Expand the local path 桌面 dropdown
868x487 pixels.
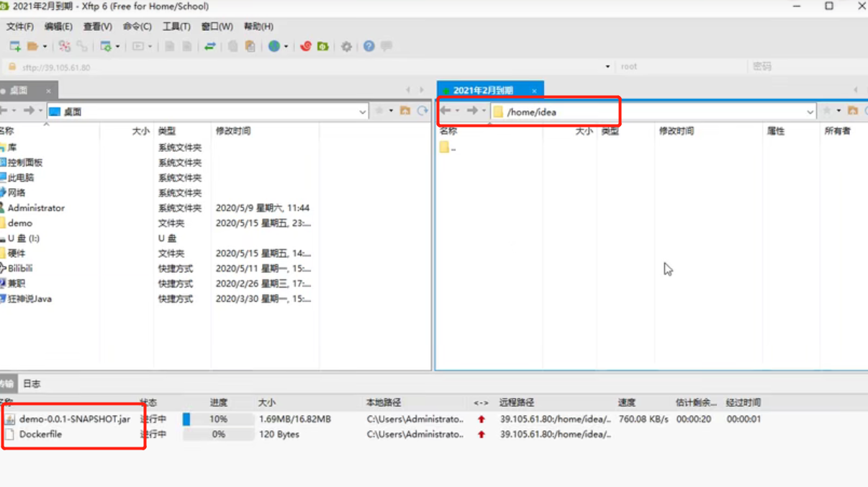click(363, 112)
